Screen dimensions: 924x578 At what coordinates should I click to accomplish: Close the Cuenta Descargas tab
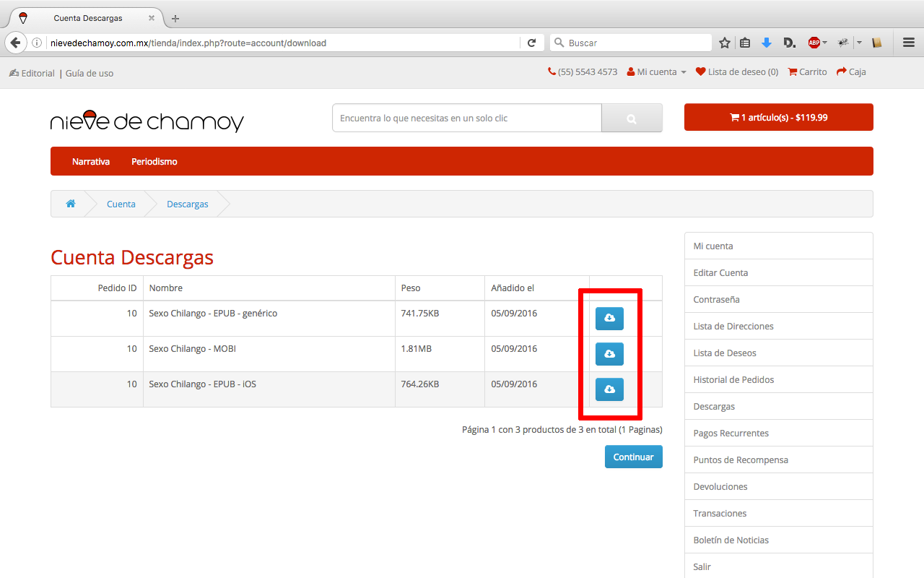point(152,18)
